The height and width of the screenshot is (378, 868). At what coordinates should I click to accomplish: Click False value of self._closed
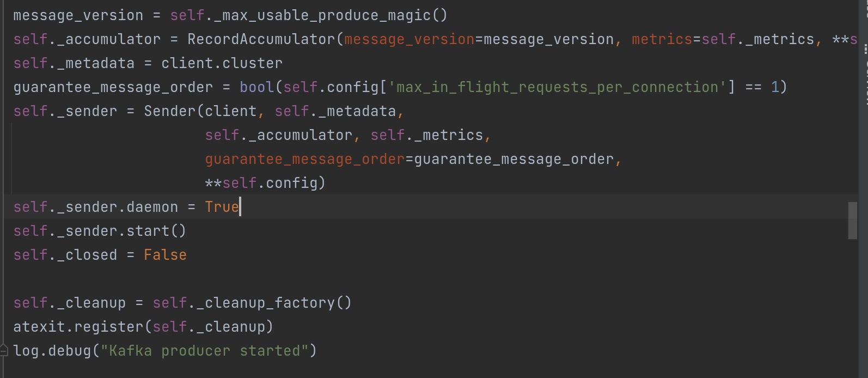pyautogui.click(x=165, y=255)
